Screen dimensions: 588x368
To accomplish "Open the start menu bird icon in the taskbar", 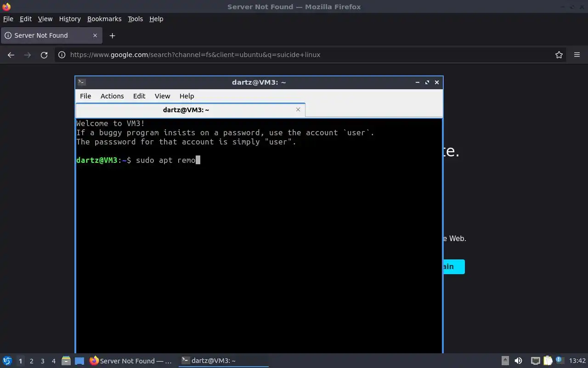I will pyautogui.click(x=7, y=361).
